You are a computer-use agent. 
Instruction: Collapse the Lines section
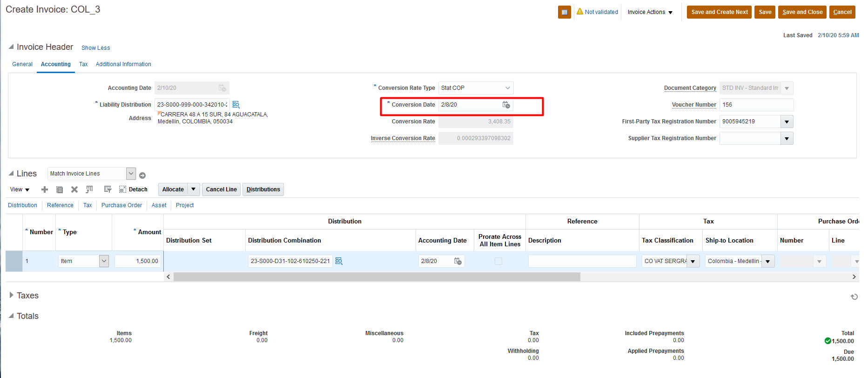pyautogui.click(x=11, y=173)
